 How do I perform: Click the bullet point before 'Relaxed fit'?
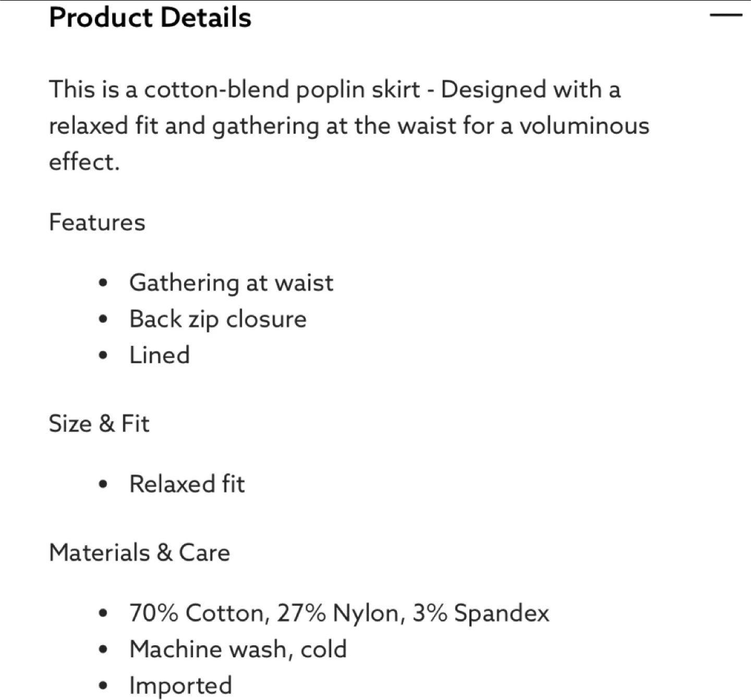(103, 485)
